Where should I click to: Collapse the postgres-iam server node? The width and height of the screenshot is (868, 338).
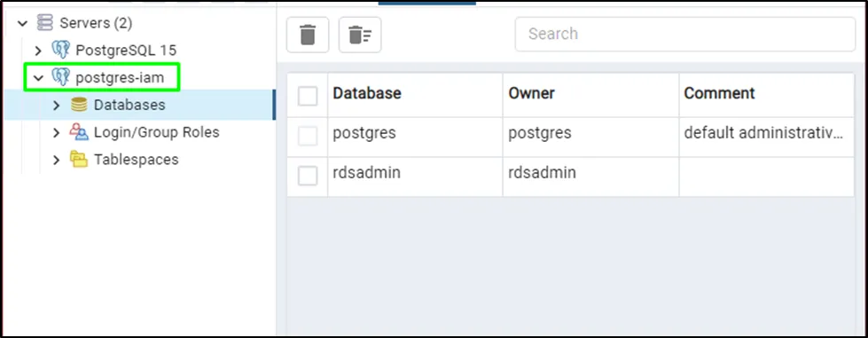pyautogui.click(x=38, y=78)
